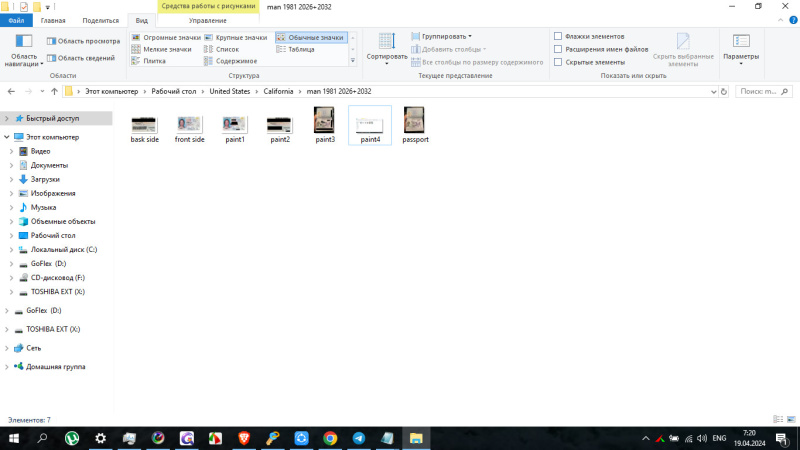800x450 pixels.
Task: Expand the Локальный диск (C:) tree node
Action: [11, 249]
